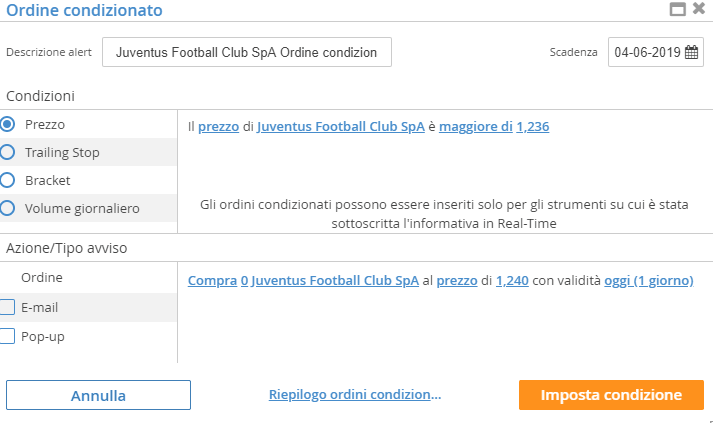Click the Scadenza date field 04-06-2019
713x423 pixels.
[x=656, y=52]
